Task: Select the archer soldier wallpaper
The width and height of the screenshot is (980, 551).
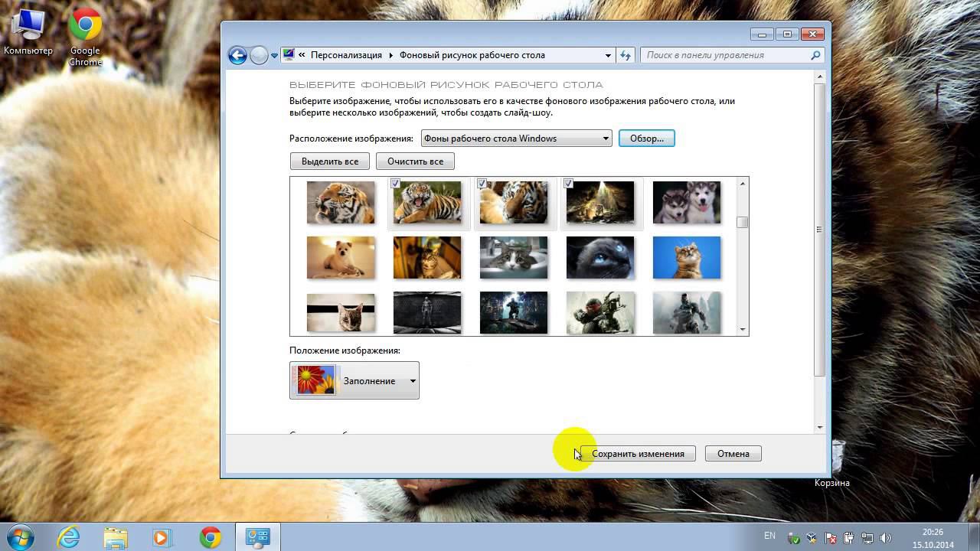Action: 600,313
